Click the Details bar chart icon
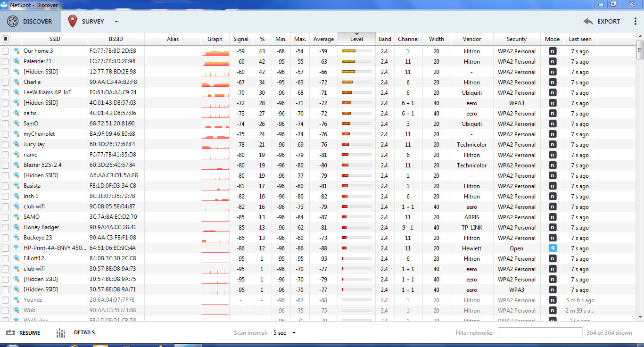This screenshot has width=644, height=347. (61, 333)
